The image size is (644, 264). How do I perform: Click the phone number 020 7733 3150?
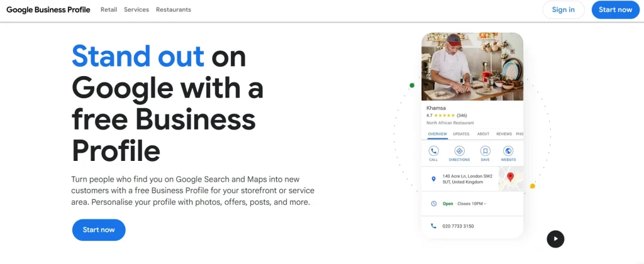click(458, 226)
